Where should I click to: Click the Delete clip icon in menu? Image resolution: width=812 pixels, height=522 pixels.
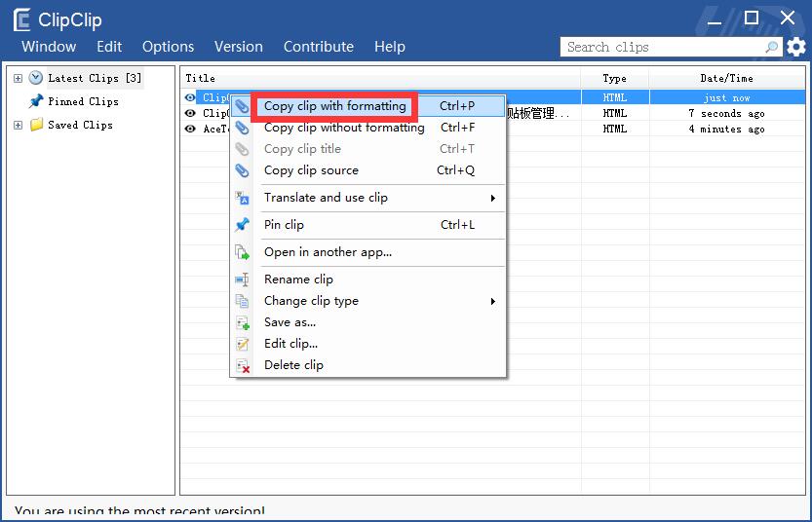click(242, 365)
